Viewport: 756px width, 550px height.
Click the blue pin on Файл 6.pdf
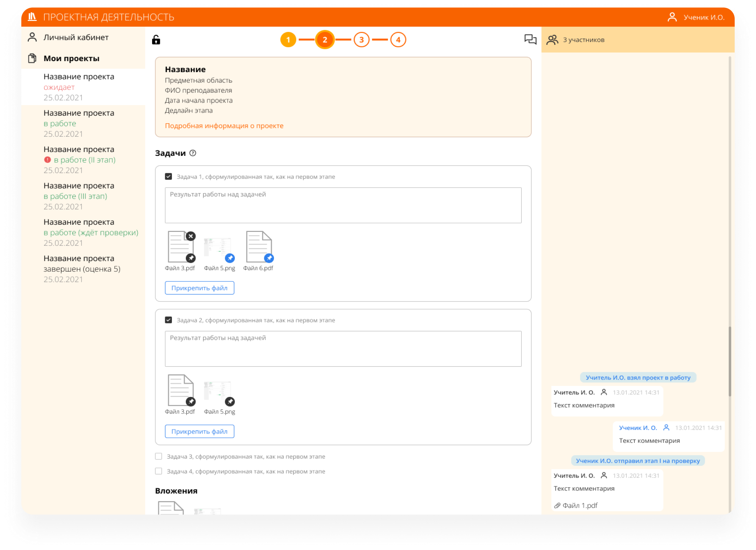click(x=269, y=258)
